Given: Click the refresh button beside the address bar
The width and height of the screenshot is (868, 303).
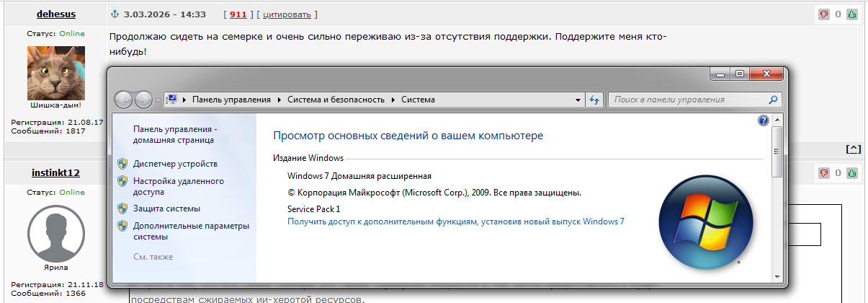Looking at the screenshot, I should pos(595,100).
